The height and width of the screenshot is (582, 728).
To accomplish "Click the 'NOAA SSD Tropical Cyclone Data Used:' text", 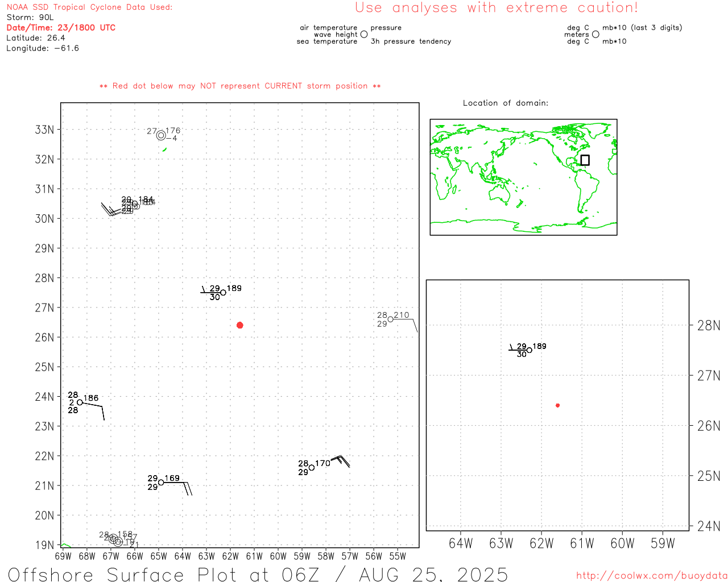I will click(89, 7).
